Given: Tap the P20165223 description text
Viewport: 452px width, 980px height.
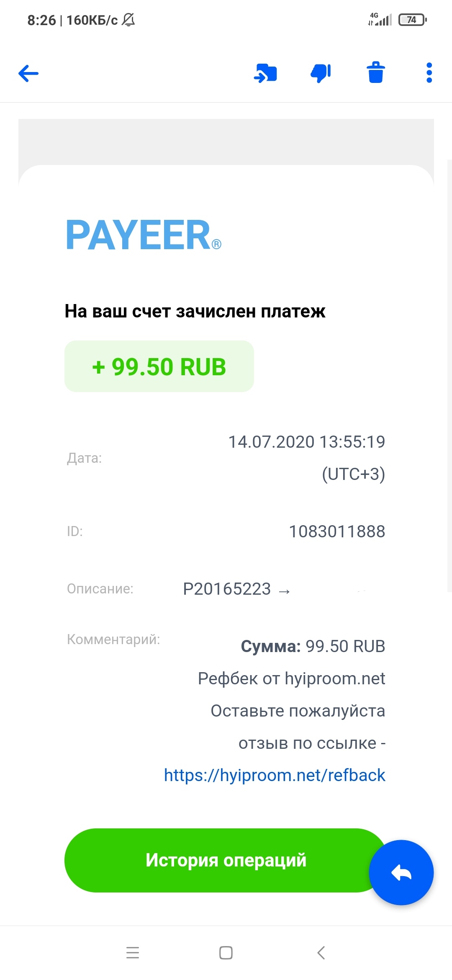Looking at the screenshot, I should 227,589.
